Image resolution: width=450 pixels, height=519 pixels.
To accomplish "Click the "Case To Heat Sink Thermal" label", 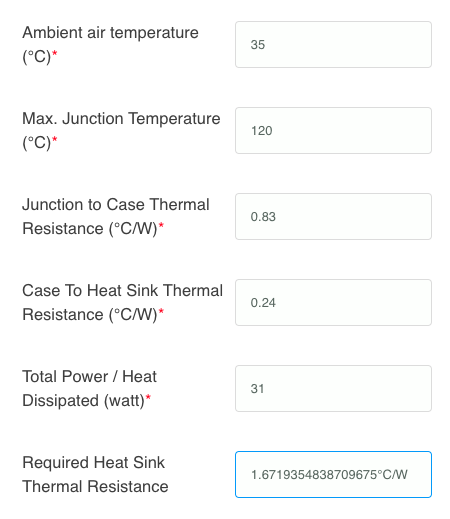I will (122, 291).
